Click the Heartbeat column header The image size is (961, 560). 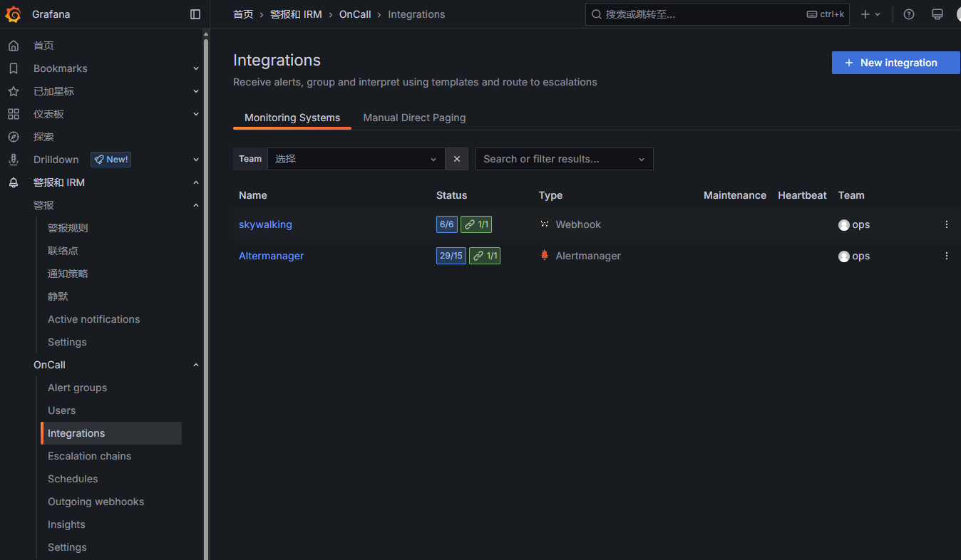pos(802,195)
